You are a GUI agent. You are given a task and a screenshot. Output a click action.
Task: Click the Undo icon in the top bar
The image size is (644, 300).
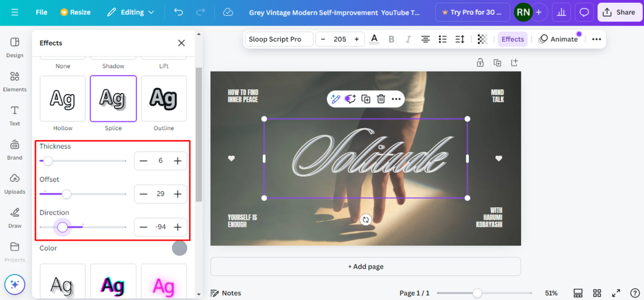(x=178, y=12)
